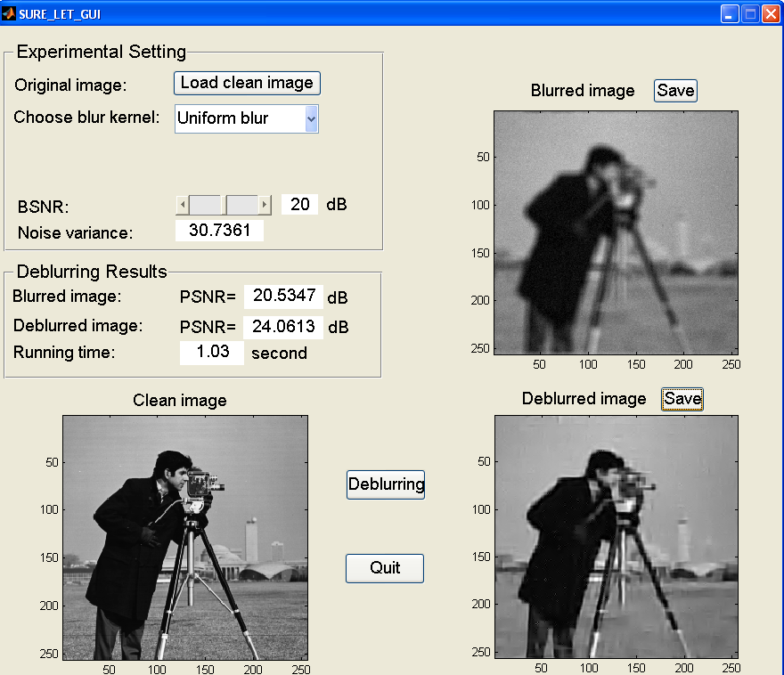Click the Deblurred image PSNR value 24.0613

pos(283,327)
